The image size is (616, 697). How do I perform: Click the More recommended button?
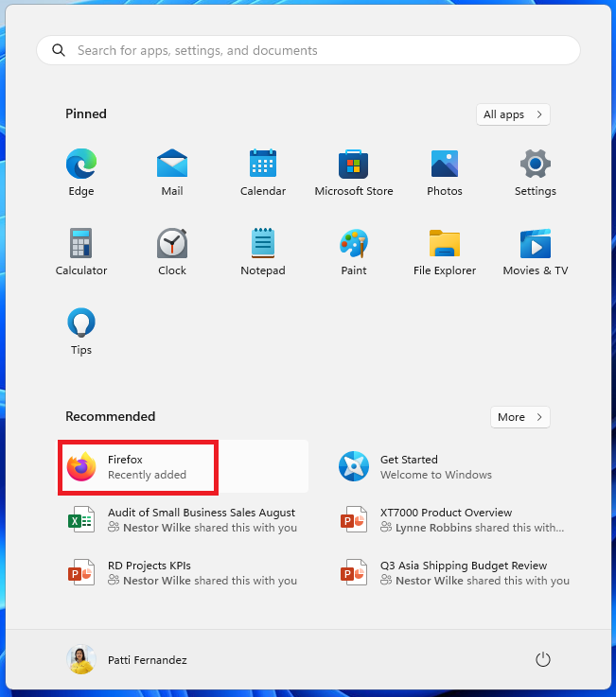tap(519, 417)
